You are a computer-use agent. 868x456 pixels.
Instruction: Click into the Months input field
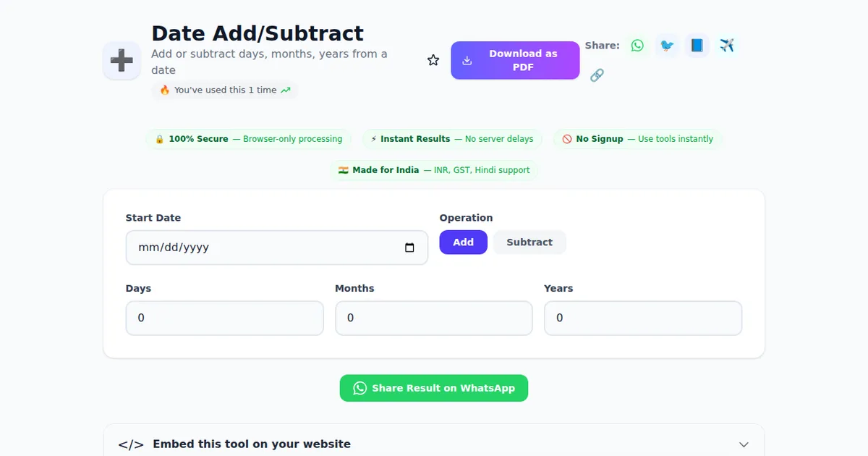[x=433, y=318]
